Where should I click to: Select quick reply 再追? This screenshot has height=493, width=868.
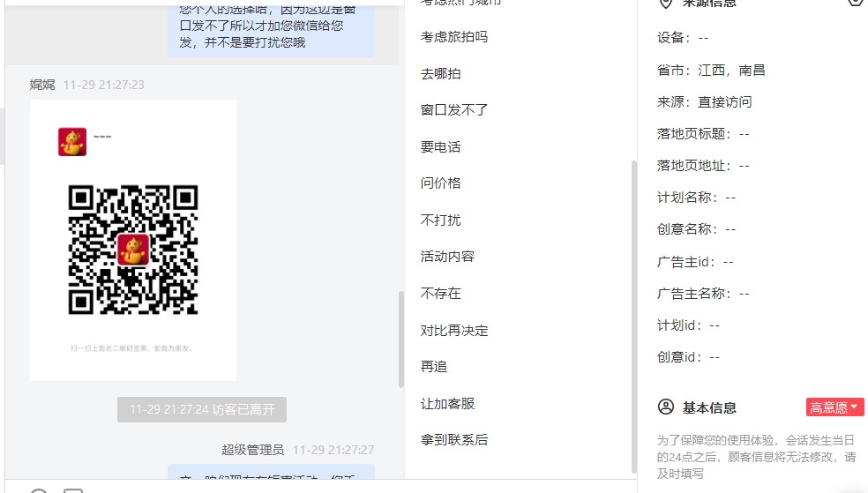434,367
